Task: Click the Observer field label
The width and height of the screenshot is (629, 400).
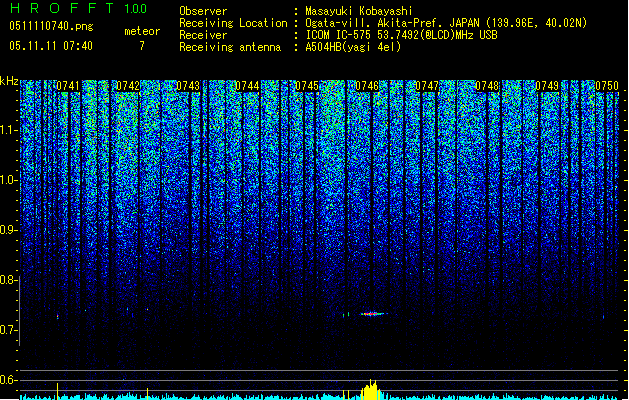Action: point(203,11)
